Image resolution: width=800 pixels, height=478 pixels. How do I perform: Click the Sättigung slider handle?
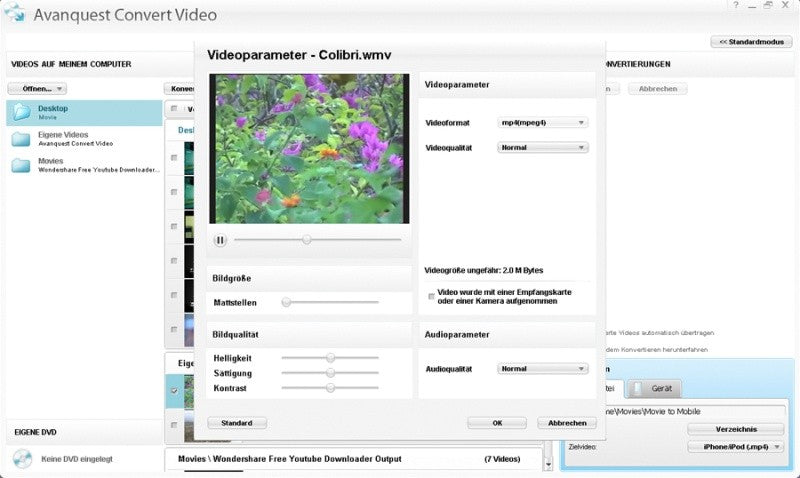point(331,373)
